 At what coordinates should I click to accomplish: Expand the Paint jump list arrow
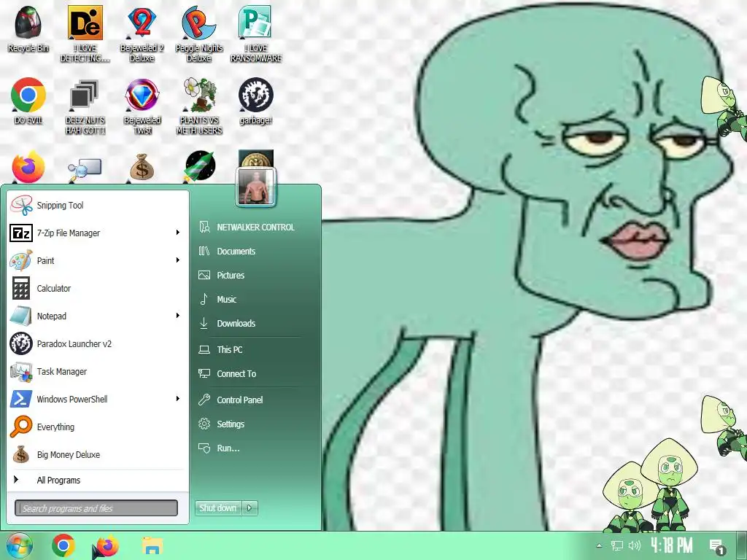click(x=178, y=260)
